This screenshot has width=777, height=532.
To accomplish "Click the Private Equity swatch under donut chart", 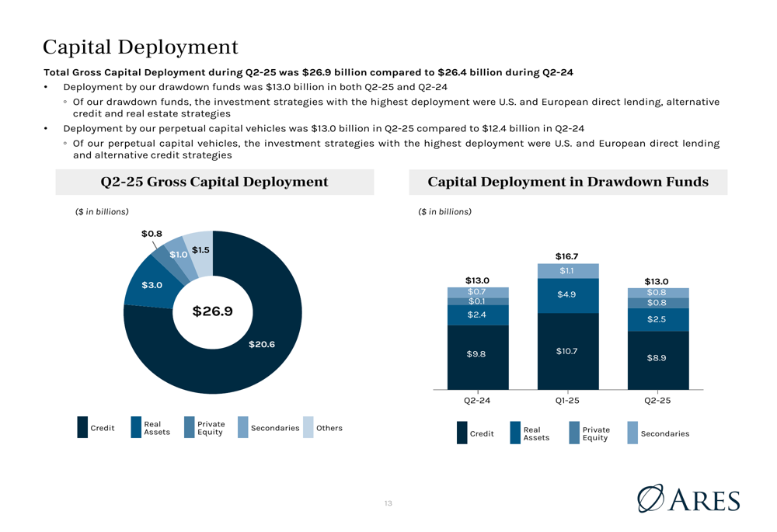I will pyautogui.click(x=190, y=427).
